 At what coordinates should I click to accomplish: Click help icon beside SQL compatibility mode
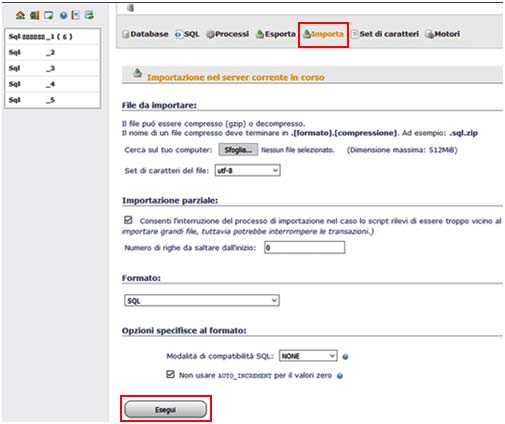tap(345, 357)
